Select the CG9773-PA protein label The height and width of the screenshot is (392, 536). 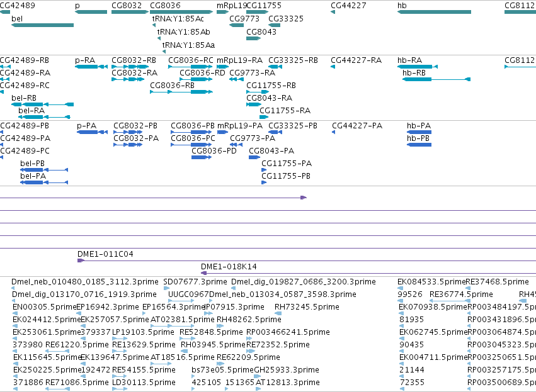[x=253, y=138]
